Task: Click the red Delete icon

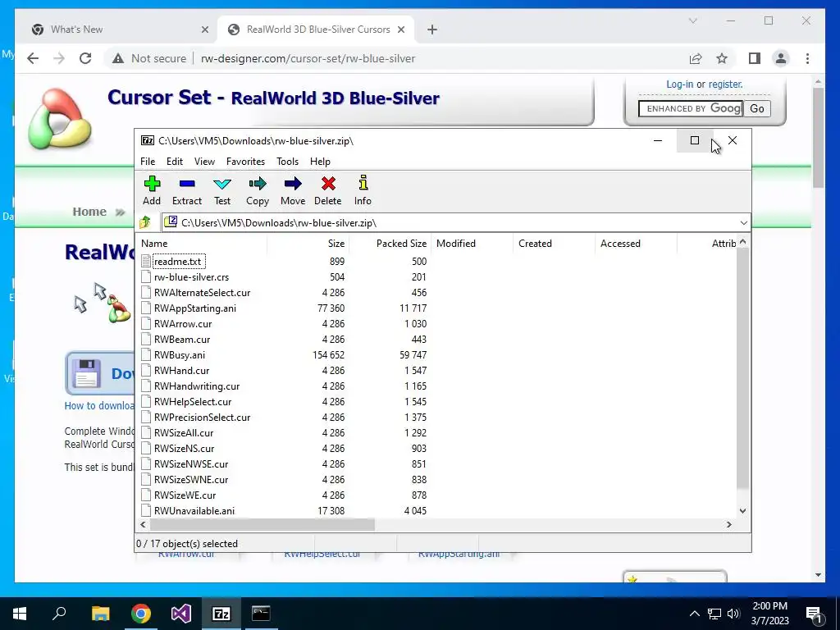Action: 328,184
